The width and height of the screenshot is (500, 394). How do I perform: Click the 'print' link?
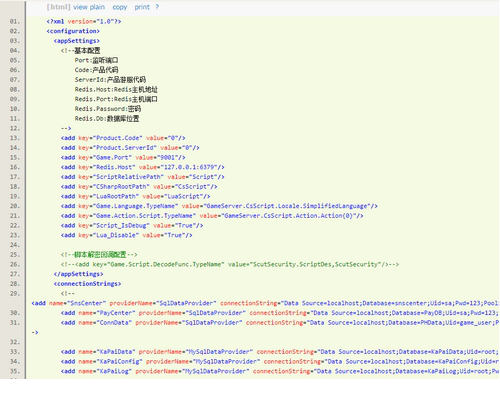pos(142,7)
